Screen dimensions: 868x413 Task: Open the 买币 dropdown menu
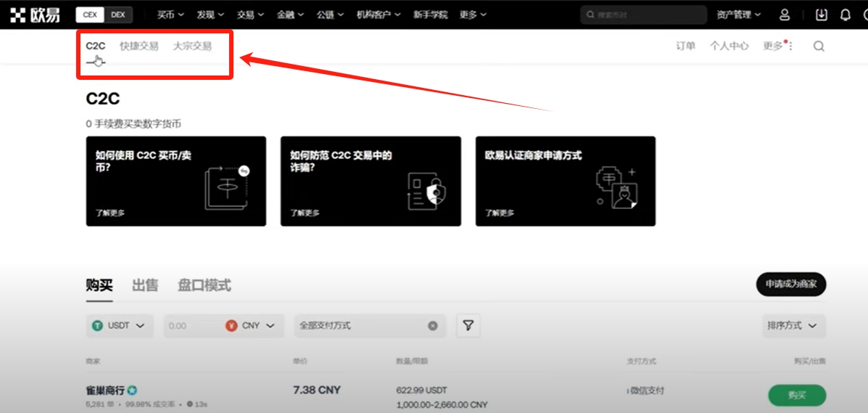point(170,15)
